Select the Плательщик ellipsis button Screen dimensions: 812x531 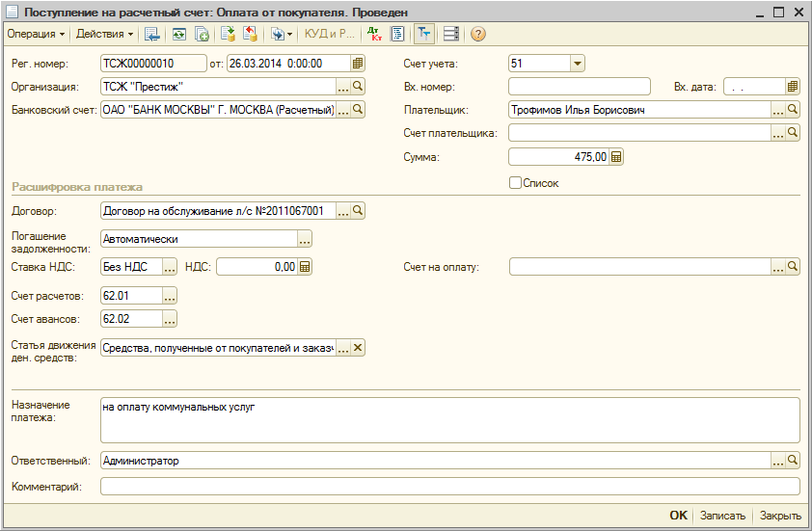pyautogui.click(x=778, y=110)
